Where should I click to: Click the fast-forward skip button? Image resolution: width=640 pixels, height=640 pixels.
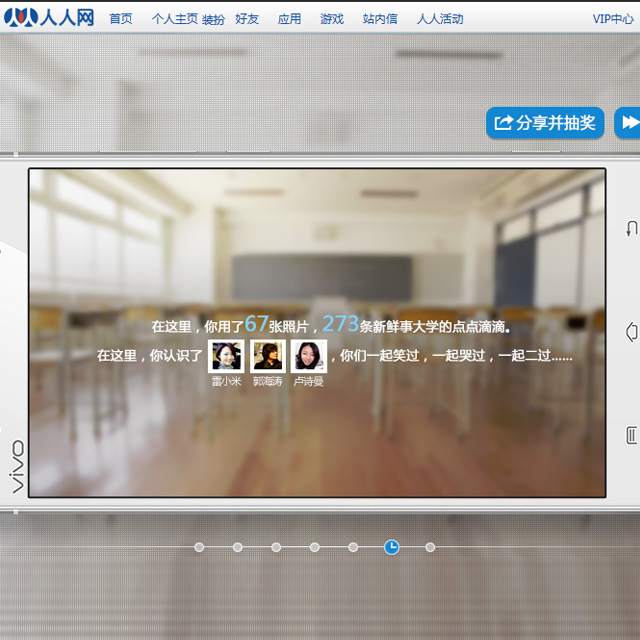coord(628,123)
